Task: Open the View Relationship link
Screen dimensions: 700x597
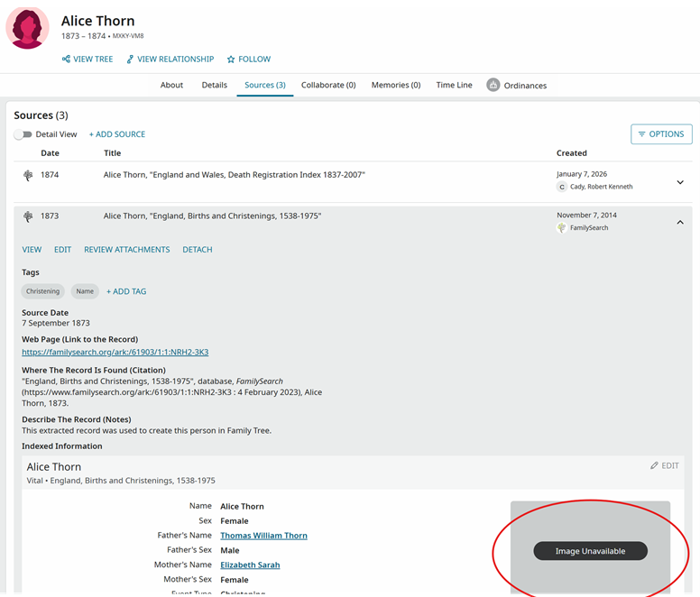Action: 170,59
